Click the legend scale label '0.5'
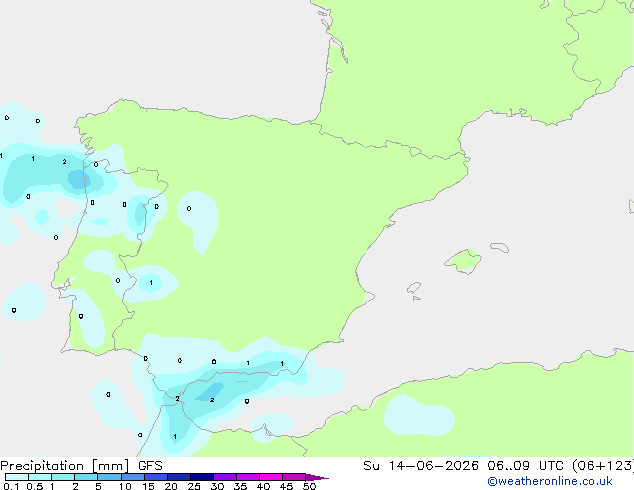Viewport: 634px width, 490px height. click(34, 486)
